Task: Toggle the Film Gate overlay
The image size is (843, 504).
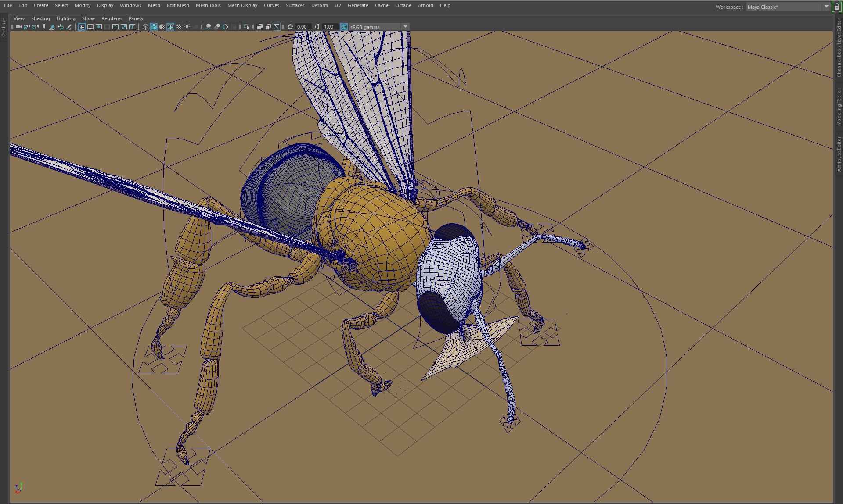Action: coord(90,27)
